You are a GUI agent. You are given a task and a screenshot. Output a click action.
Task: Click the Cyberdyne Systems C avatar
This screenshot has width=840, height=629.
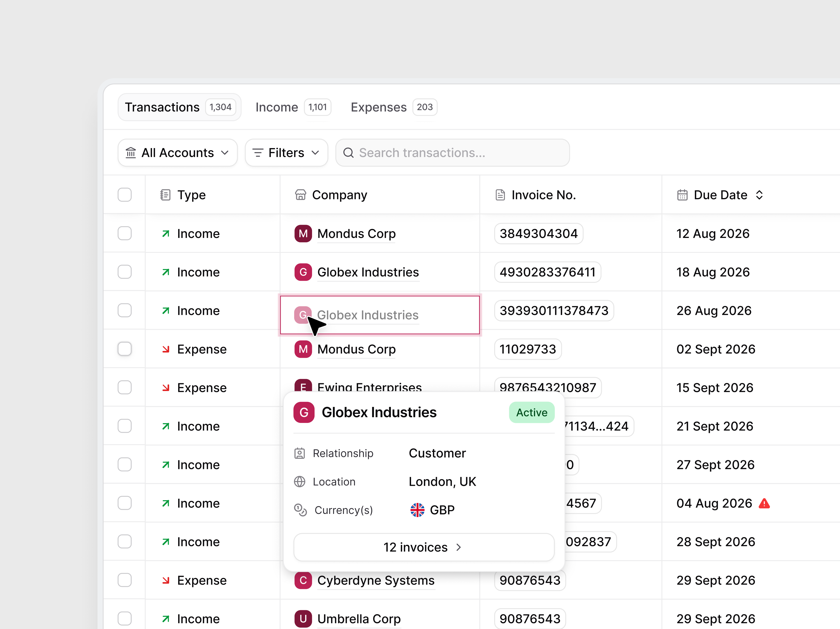coord(303,580)
